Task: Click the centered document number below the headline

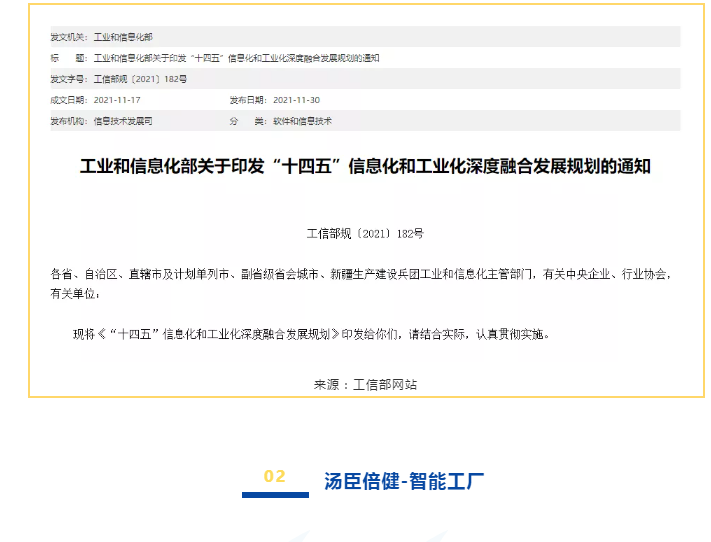Action: click(x=365, y=234)
